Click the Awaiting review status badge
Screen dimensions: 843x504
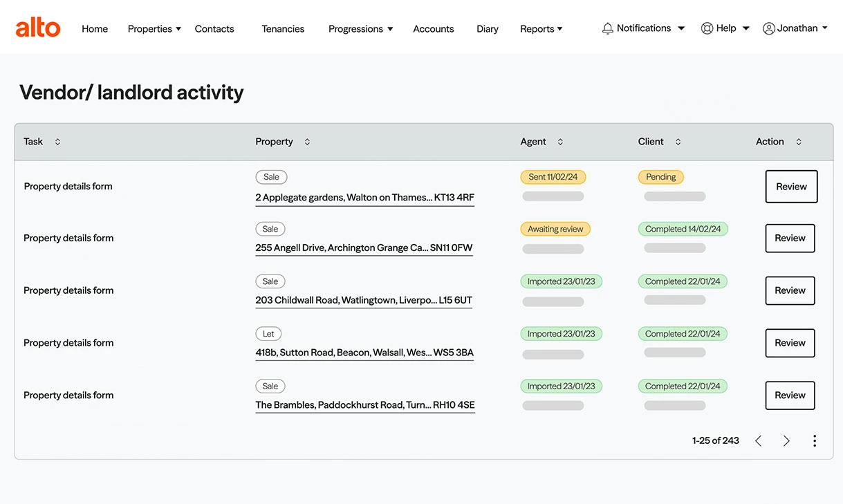555,229
